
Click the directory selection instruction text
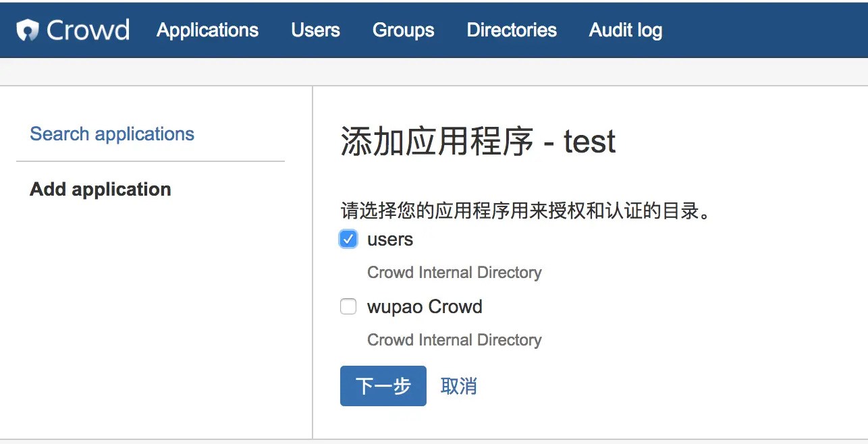point(526,211)
